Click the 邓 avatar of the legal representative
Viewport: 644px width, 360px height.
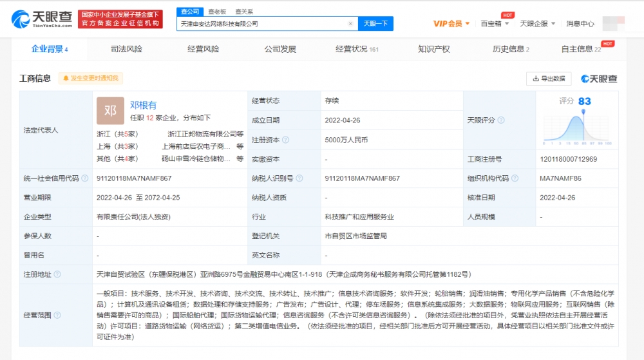110,111
